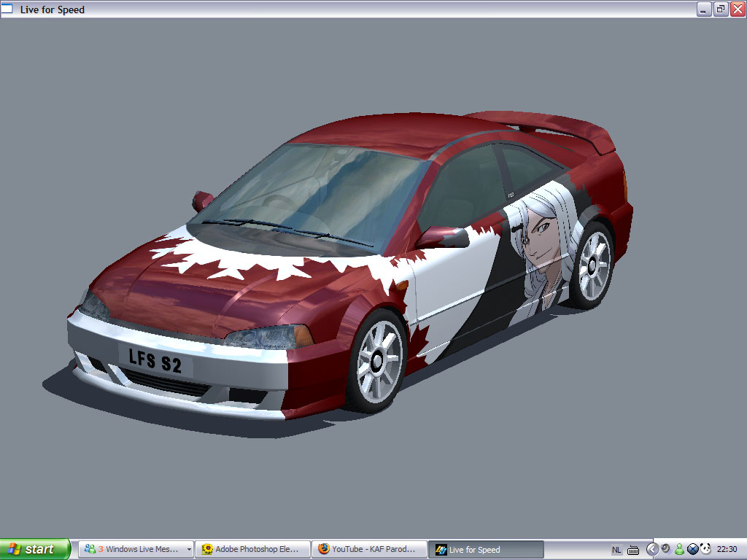Restore down the Live for Speed window

pos(720,9)
